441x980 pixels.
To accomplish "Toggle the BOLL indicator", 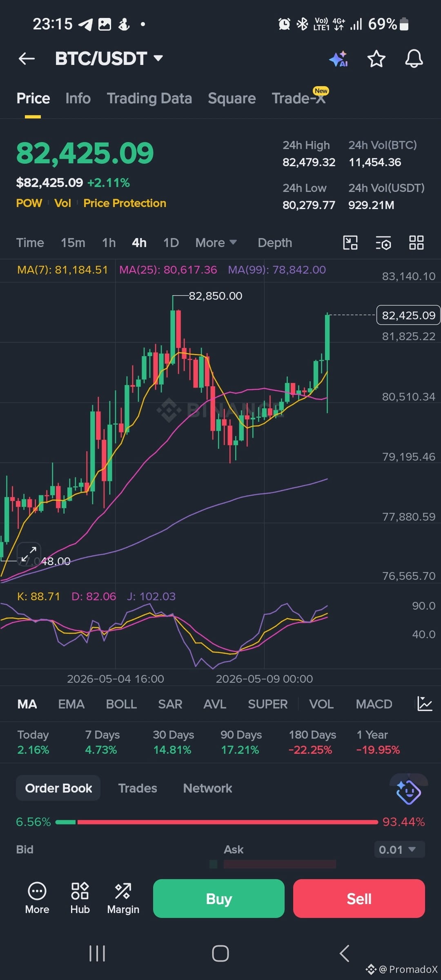I will [121, 704].
